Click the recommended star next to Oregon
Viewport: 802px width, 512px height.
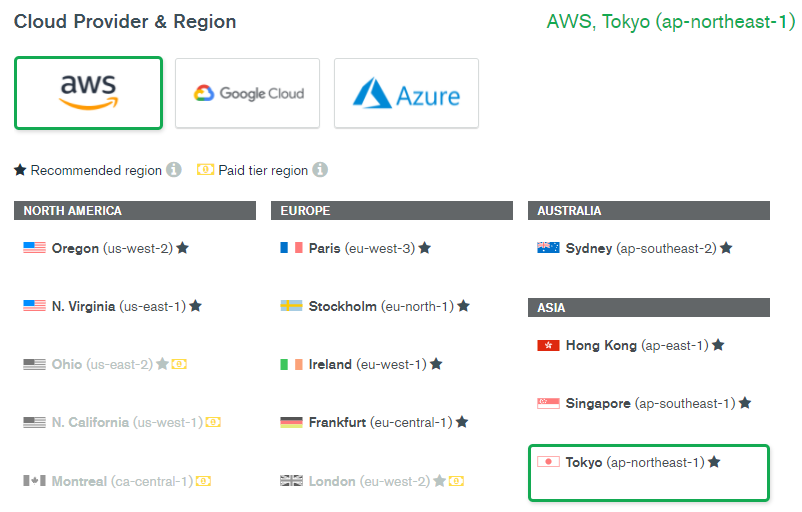(x=183, y=248)
